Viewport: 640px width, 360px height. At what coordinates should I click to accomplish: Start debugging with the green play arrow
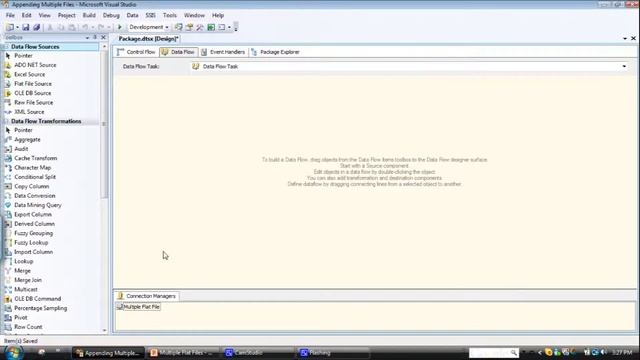pos(120,27)
